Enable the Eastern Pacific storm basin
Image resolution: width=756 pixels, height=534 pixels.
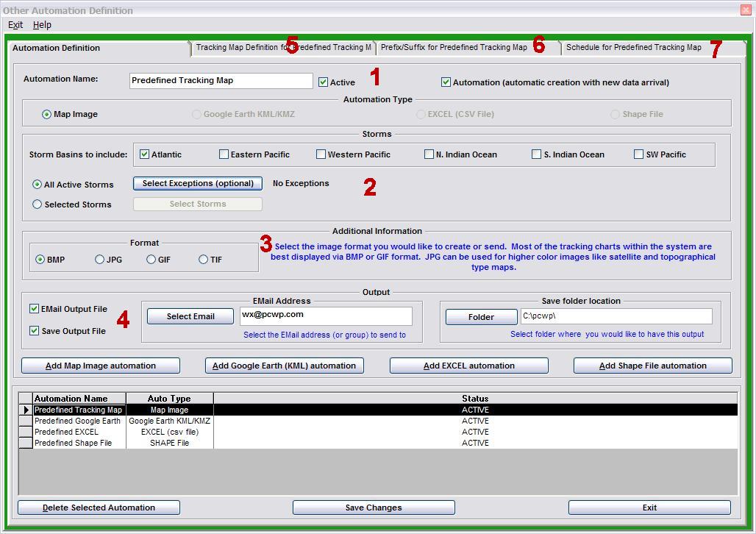224,154
